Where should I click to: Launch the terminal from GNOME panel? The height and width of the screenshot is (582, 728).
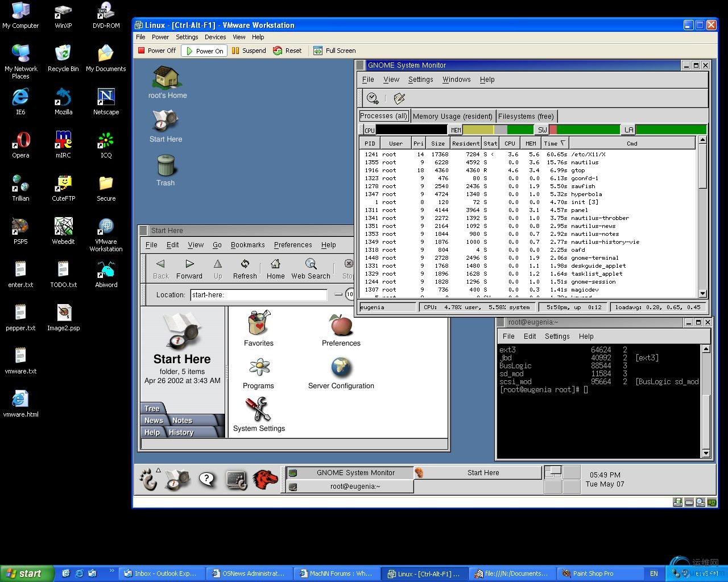236,480
